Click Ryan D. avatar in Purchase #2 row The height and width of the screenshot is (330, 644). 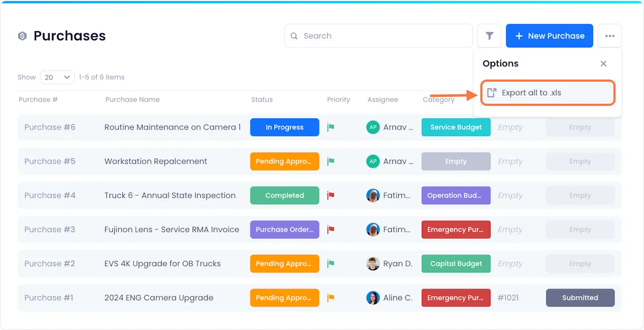(x=373, y=264)
